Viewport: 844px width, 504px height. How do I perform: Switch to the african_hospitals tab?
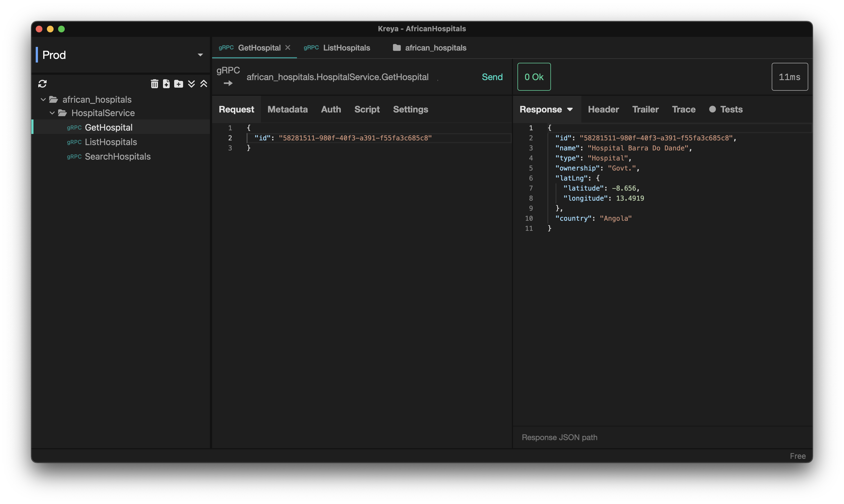[x=430, y=47]
